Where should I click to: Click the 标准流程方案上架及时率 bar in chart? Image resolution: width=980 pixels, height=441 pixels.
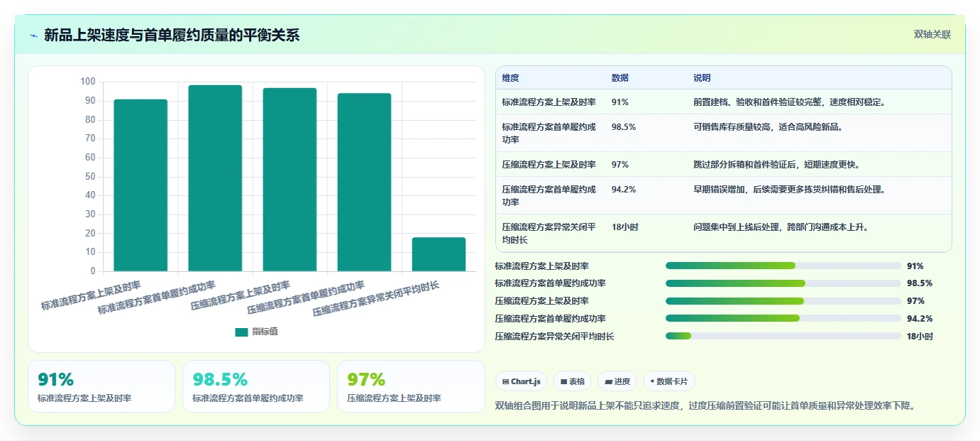(141, 185)
